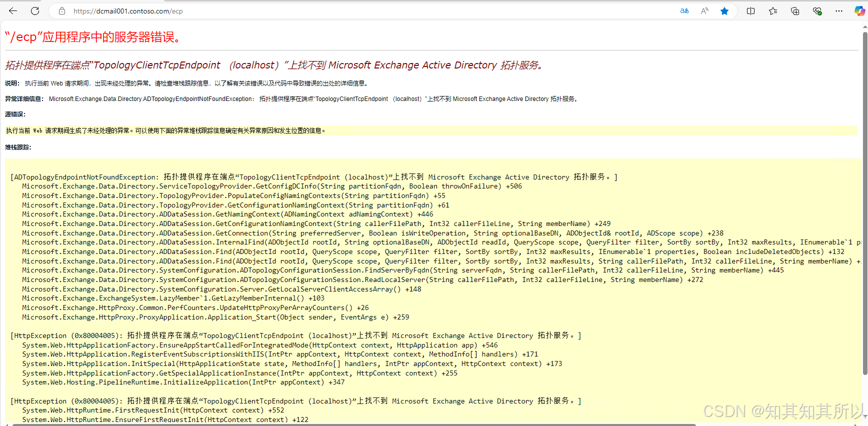
Task: Click the yellow unhandled exception source message
Action: click(166, 130)
